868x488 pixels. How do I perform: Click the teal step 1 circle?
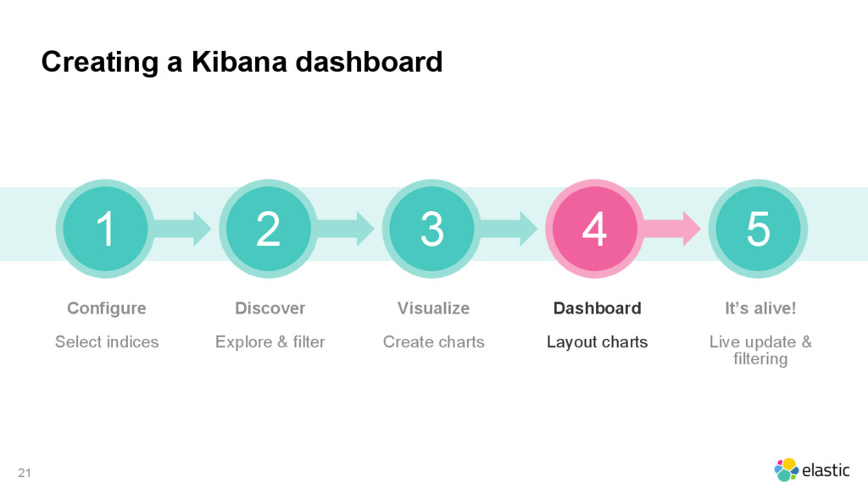[105, 229]
